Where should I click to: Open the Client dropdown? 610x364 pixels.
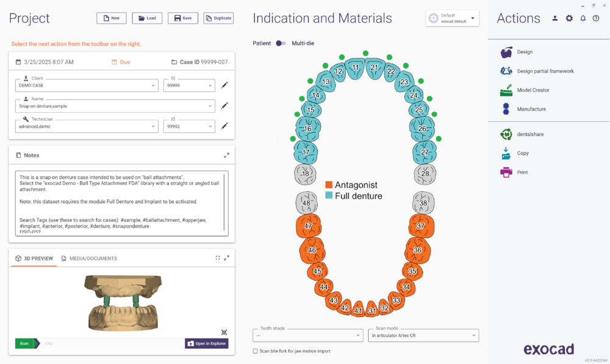click(87, 85)
